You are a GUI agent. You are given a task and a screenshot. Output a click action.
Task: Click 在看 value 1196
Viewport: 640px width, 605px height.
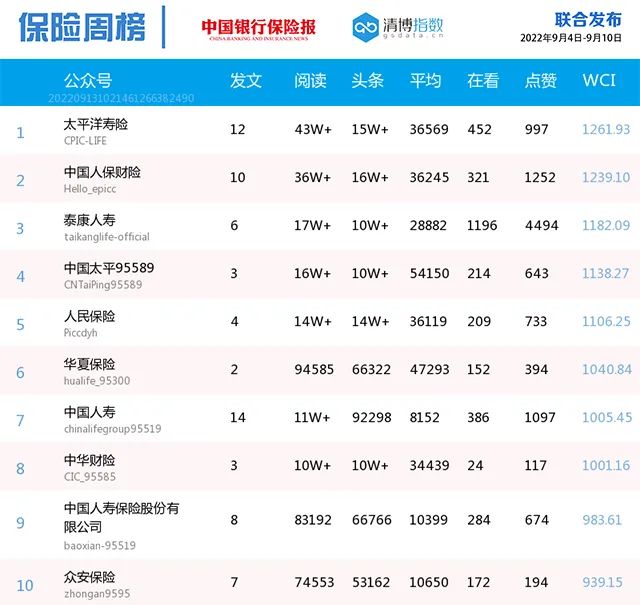pos(482,225)
